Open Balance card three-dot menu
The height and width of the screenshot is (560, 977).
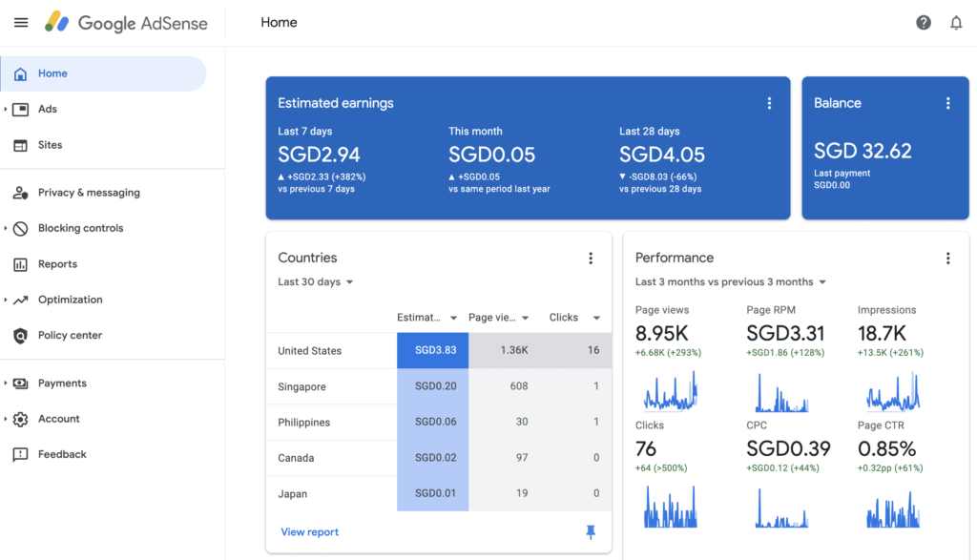[x=947, y=103]
